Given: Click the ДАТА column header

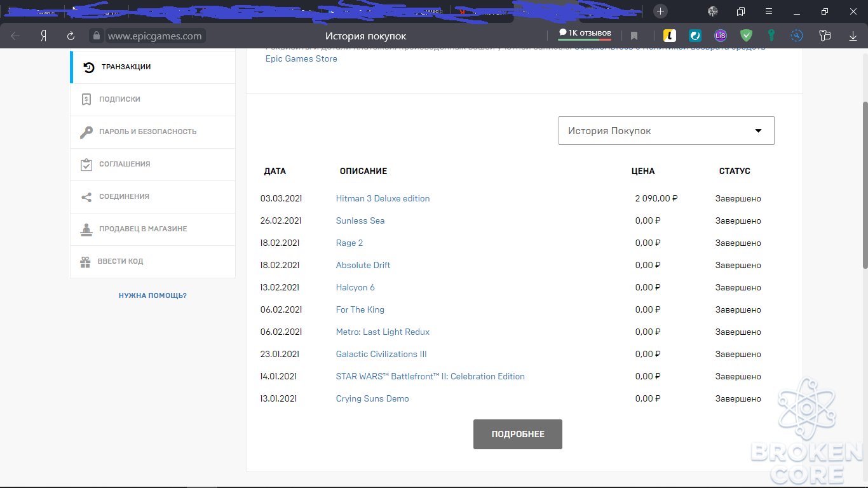Looking at the screenshot, I should click(x=275, y=171).
